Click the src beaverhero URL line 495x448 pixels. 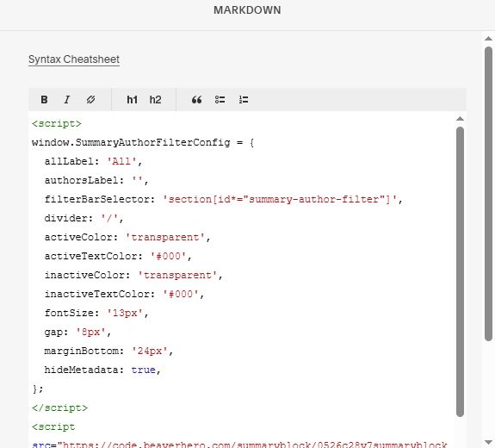click(239, 445)
